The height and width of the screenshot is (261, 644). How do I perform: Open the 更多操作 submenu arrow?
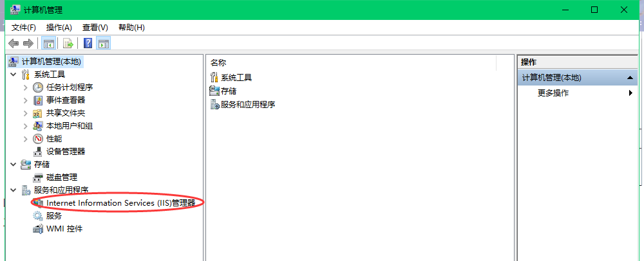tap(630, 93)
